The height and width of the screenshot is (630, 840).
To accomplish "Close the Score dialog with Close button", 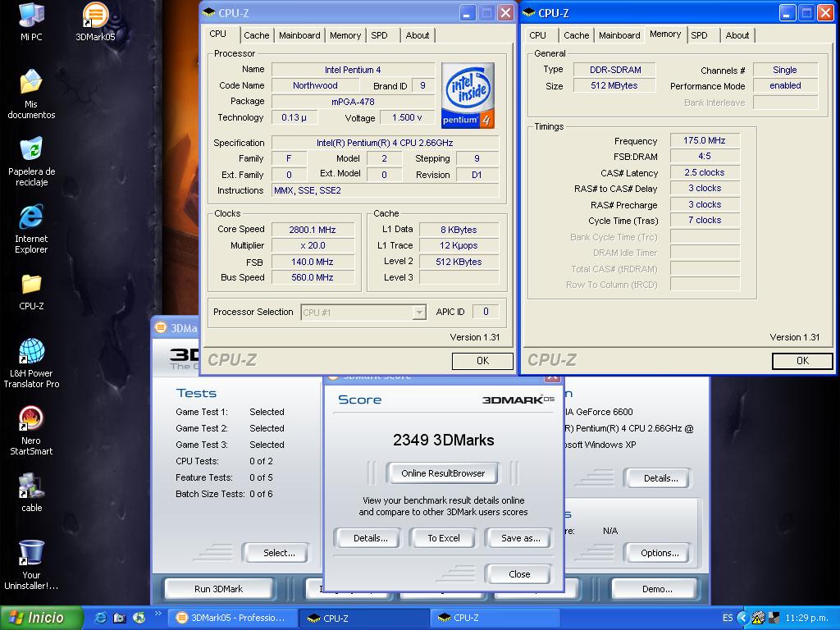I will click(519, 574).
